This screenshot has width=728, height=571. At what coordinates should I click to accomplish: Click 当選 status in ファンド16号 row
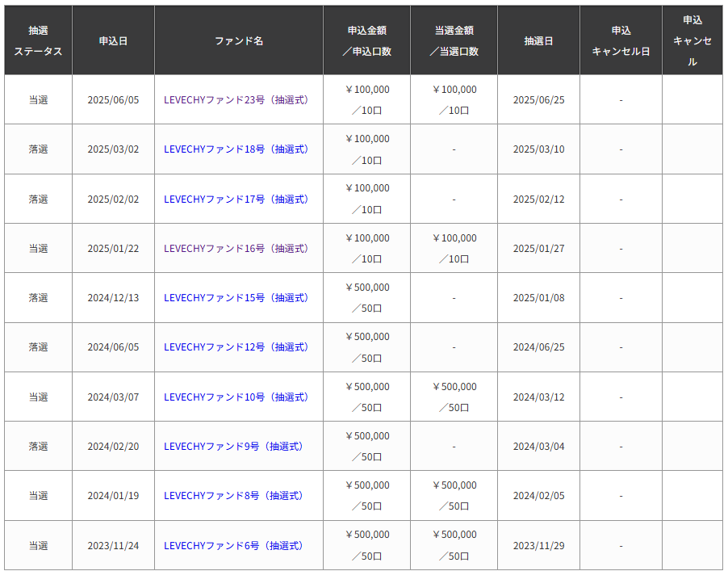click(38, 248)
